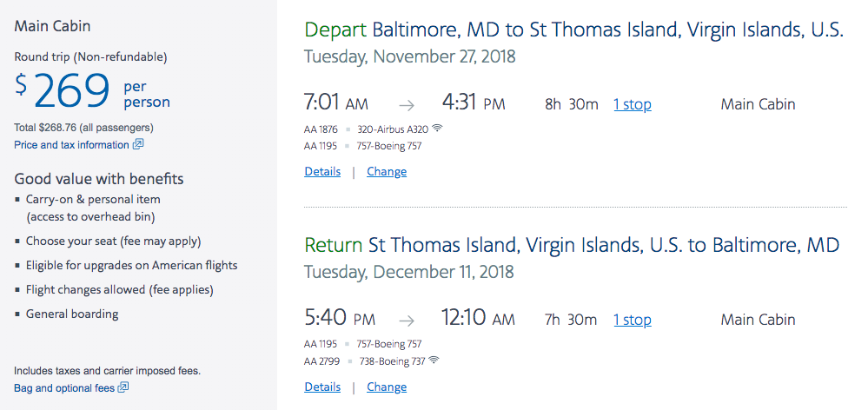Screen dimensions: 868x410
Task: Show the 1 stop info for the 8h 30m flight
Action: (632, 104)
